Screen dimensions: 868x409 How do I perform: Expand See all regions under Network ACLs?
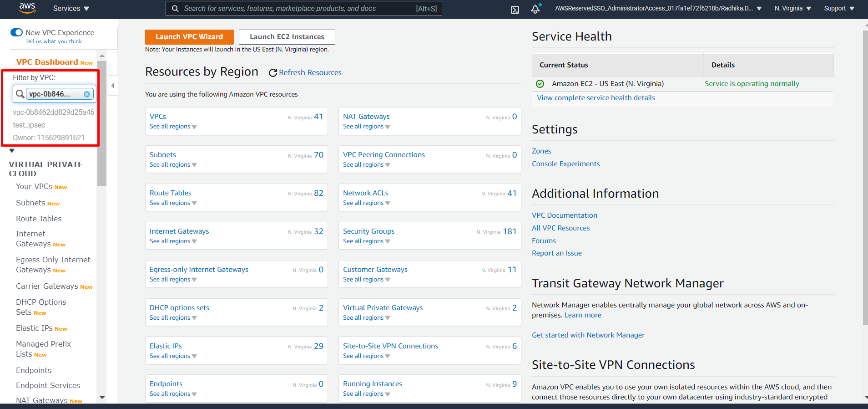(367, 203)
